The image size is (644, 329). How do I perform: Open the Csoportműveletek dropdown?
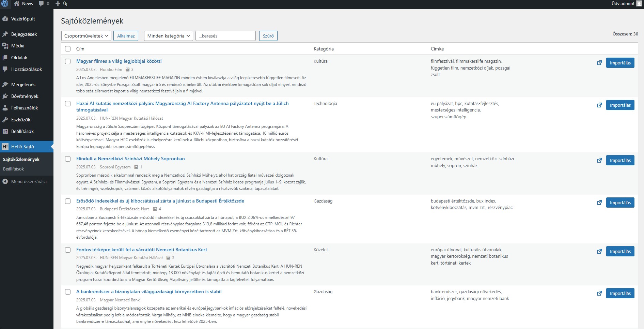tap(86, 36)
